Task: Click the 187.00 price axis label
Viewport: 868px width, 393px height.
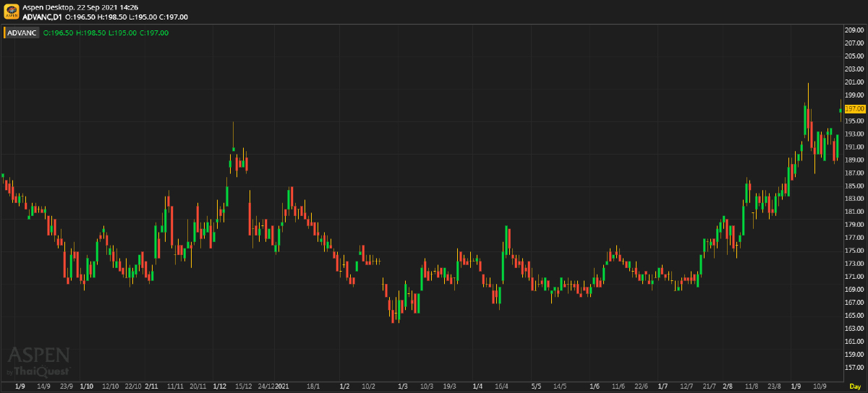Action: 855,173
